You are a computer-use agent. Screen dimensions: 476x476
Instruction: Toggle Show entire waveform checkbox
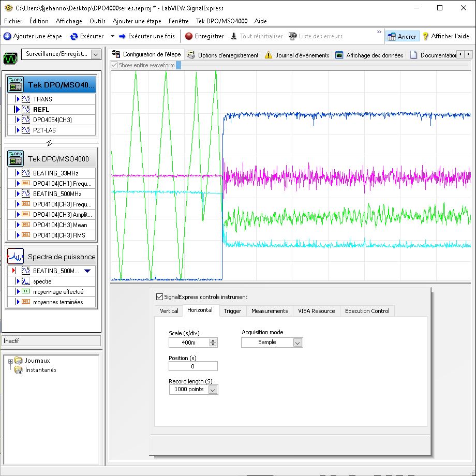tap(114, 65)
